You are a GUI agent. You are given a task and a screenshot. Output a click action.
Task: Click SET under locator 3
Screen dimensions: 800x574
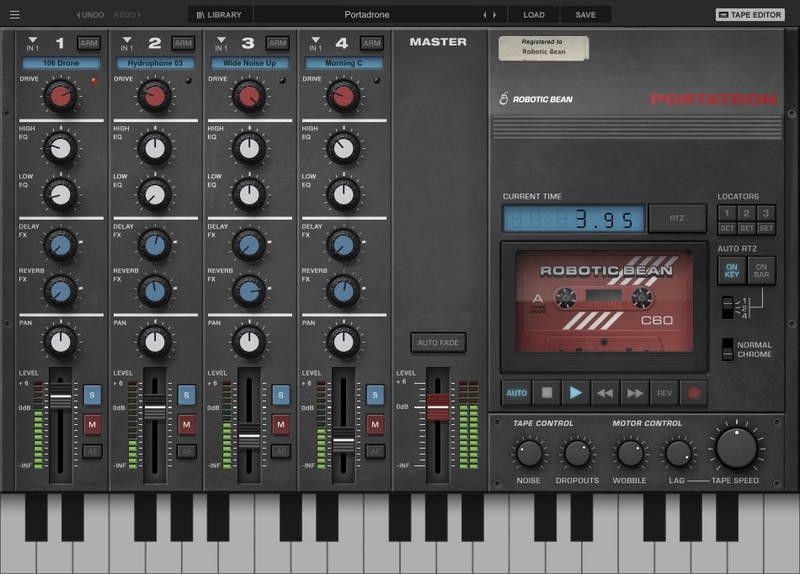tap(766, 228)
